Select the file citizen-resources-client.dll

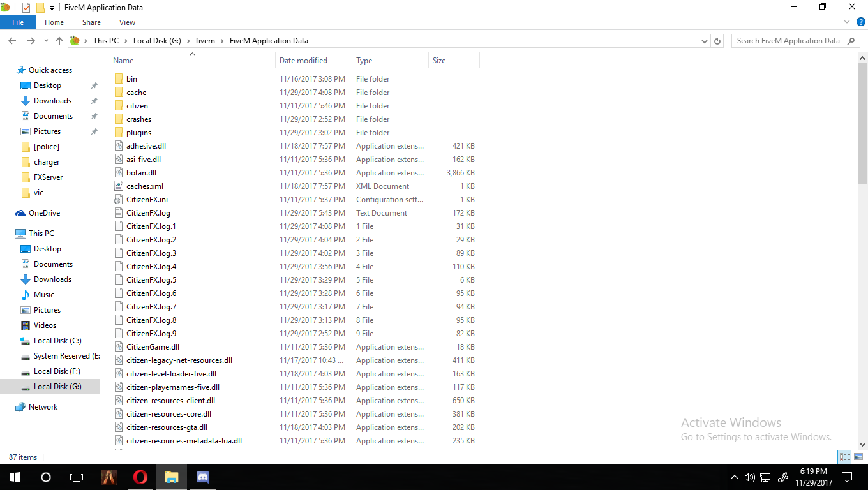[x=170, y=401]
